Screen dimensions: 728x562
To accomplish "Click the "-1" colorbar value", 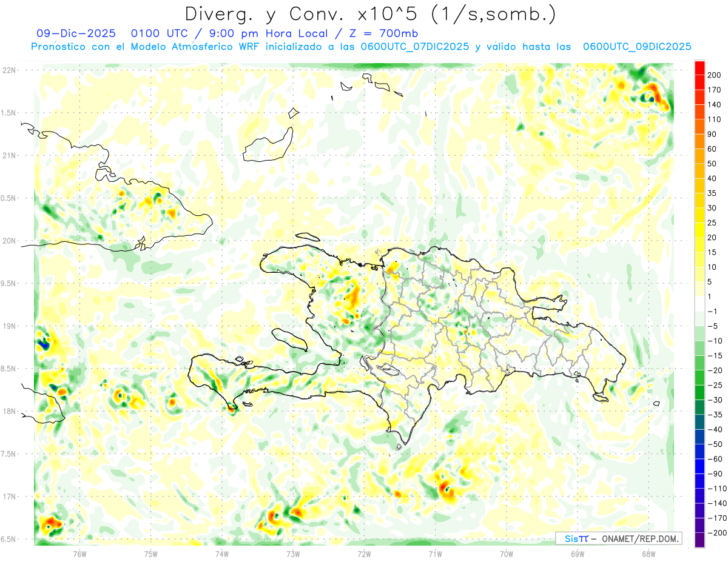I will (x=713, y=311).
